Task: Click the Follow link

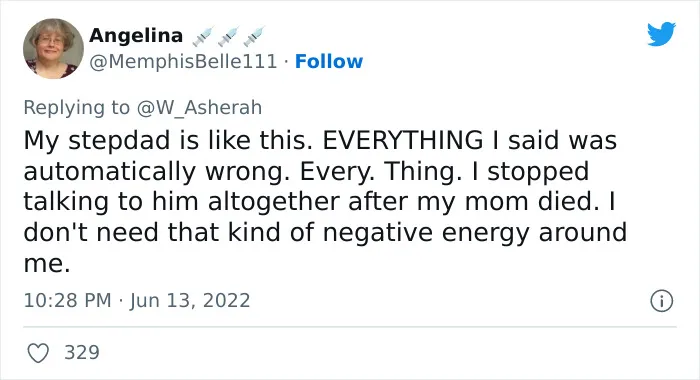Action: point(329,62)
